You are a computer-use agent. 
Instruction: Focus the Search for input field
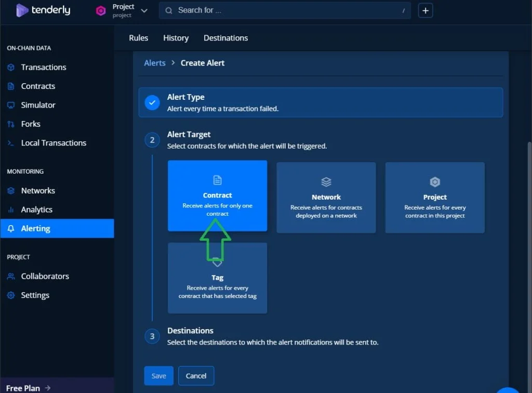click(285, 10)
